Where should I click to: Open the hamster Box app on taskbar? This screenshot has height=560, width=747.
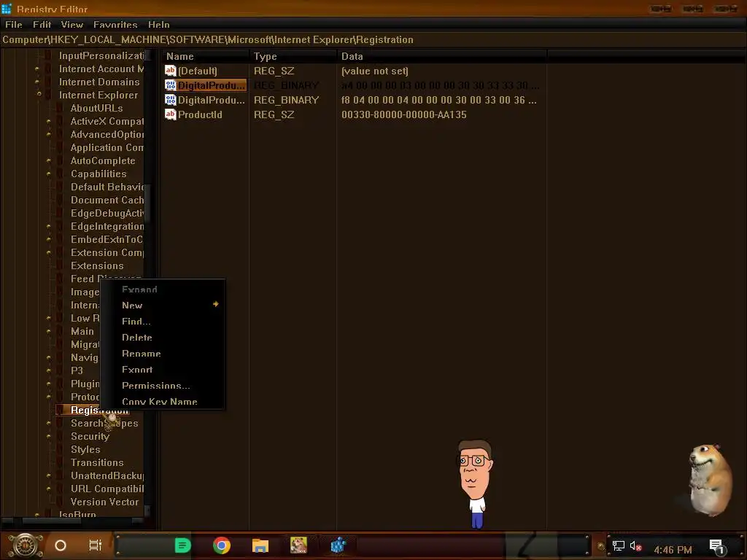point(298,545)
